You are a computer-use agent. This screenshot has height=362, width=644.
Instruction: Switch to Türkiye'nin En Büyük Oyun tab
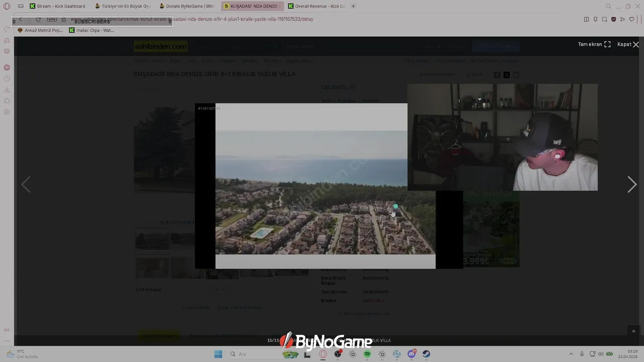(123, 6)
